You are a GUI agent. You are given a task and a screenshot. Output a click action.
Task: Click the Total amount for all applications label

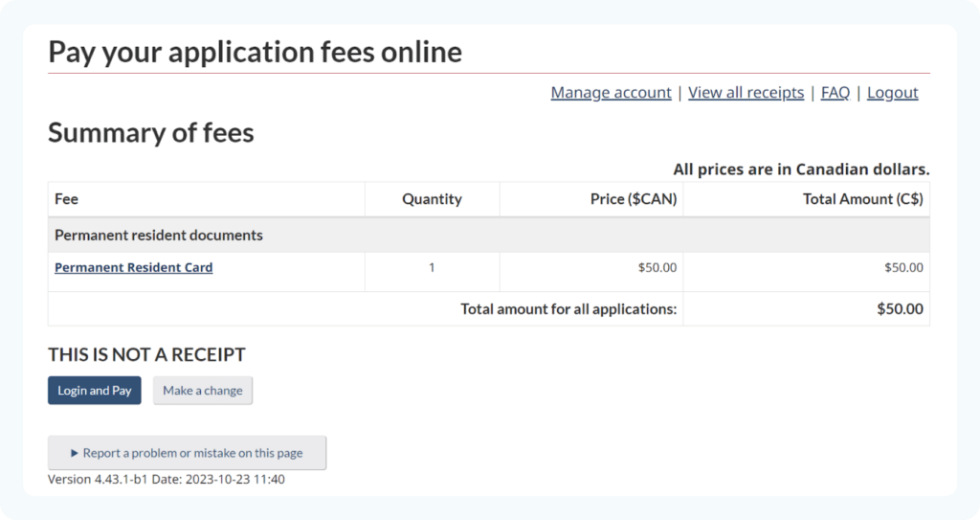point(568,309)
